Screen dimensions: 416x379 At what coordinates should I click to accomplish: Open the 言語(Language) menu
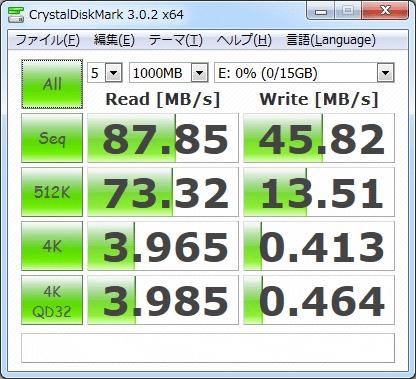[331, 40]
